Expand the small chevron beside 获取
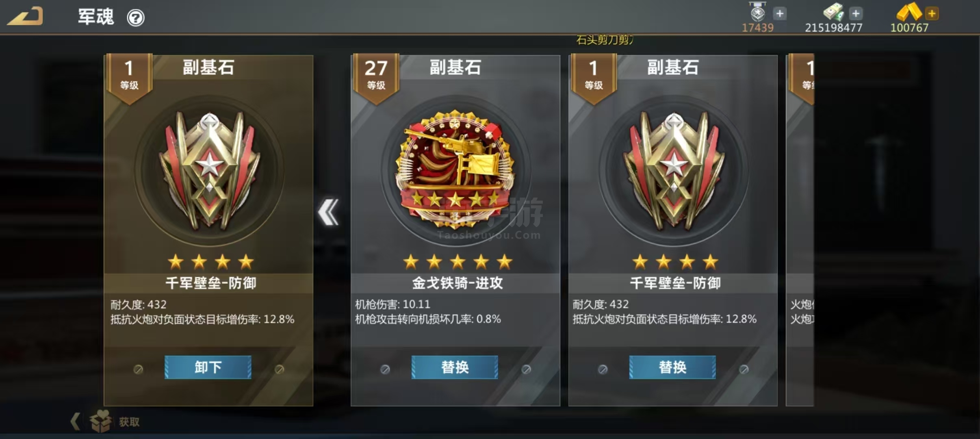980x439 pixels. 76,421
